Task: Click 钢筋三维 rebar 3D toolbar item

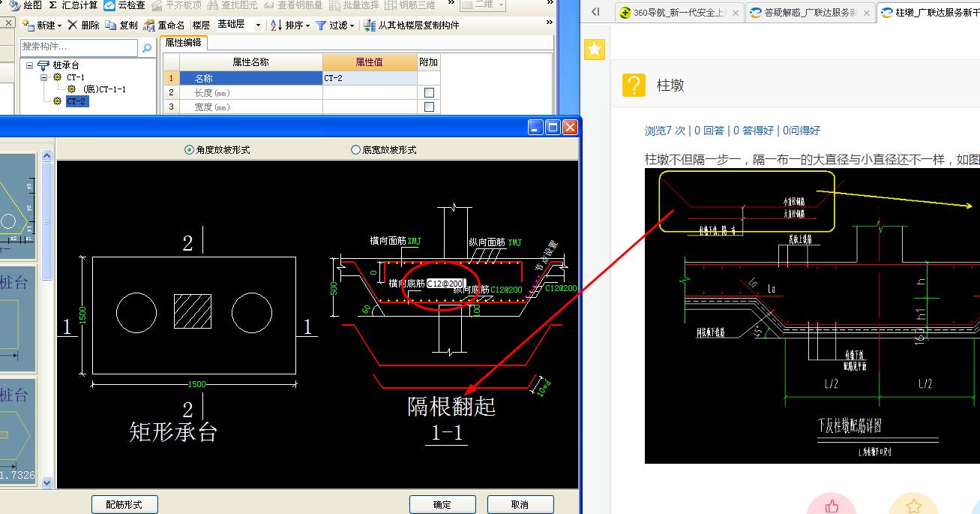Action: [409, 5]
